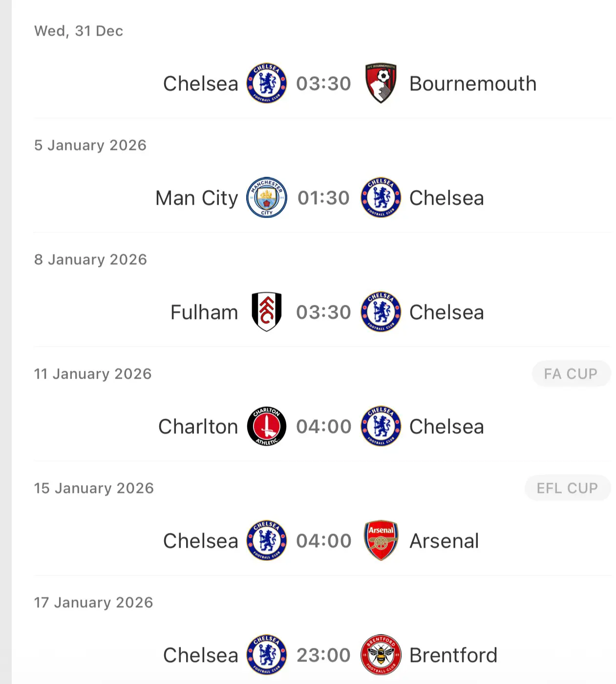616x684 pixels.
Task: Open the Man City team name
Action: 197,198
